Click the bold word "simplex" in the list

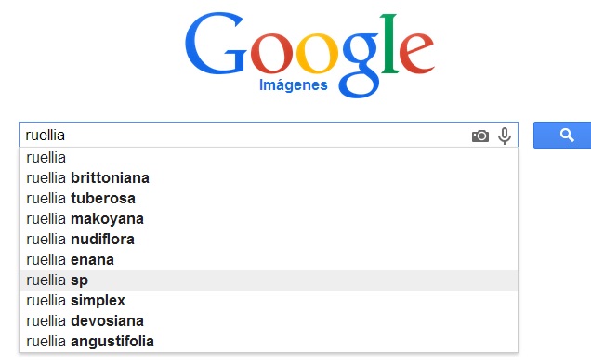coord(98,301)
